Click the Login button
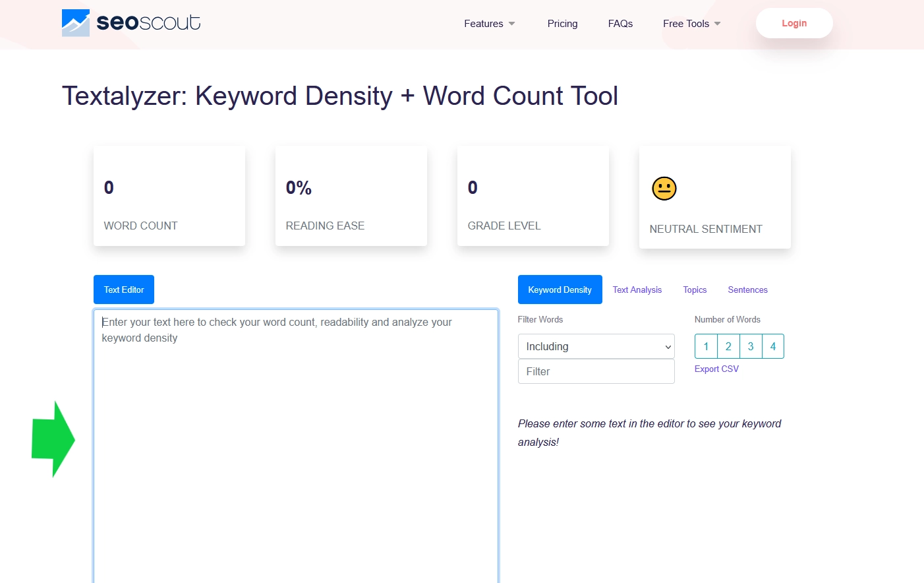This screenshot has height=583, width=924. point(794,23)
